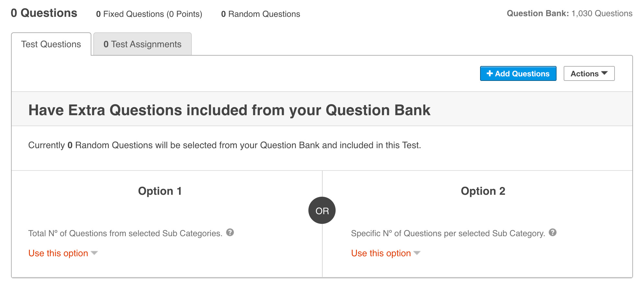Click the help icon for Option 2
644x286 pixels.
click(x=553, y=232)
